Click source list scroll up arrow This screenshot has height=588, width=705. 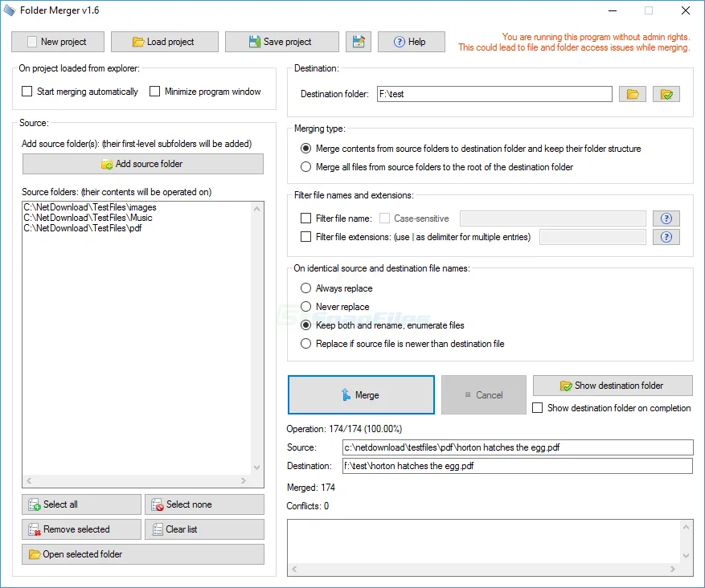pos(256,209)
